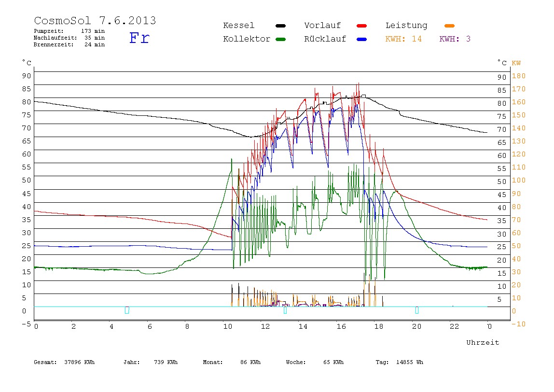
Task: Click the orange KW axis label 180
Action: coord(519,76)
